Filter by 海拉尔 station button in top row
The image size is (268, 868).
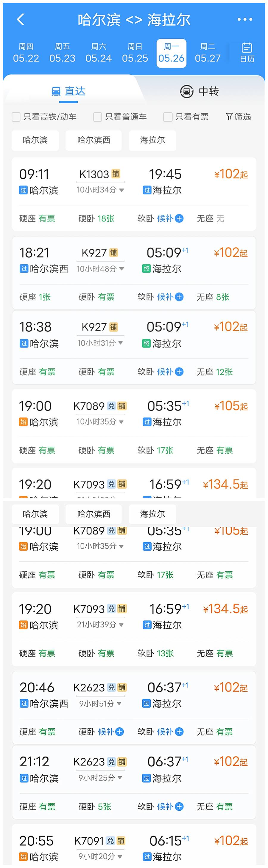coord(152,140)
